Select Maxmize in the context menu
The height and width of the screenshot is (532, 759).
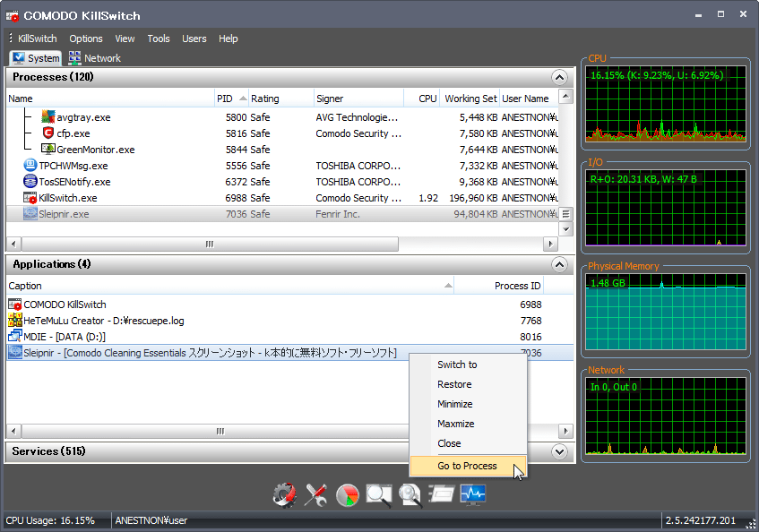coord(468,424)
